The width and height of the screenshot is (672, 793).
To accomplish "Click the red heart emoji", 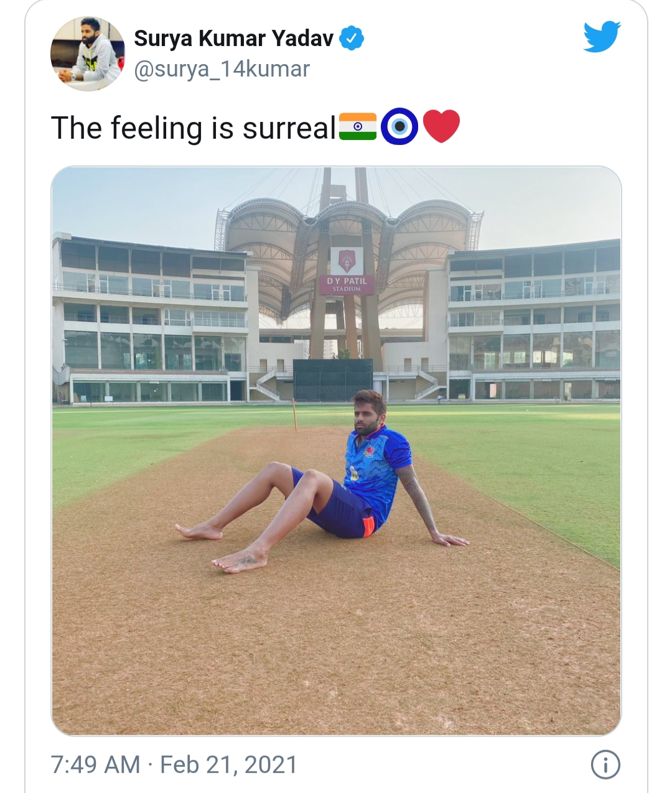I will [x=441, y=126].
